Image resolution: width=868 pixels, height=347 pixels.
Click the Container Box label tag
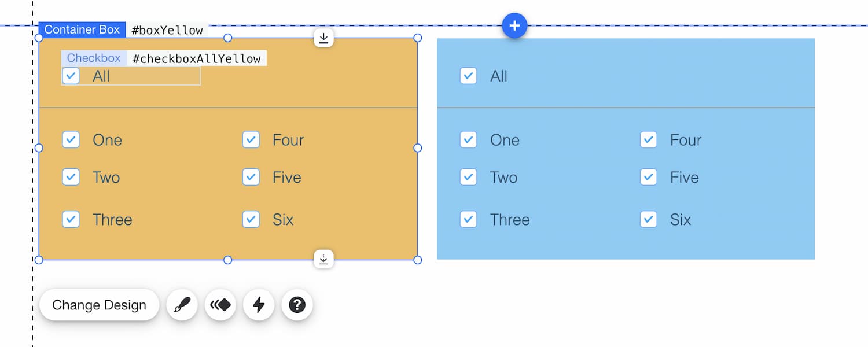point(82,29)
